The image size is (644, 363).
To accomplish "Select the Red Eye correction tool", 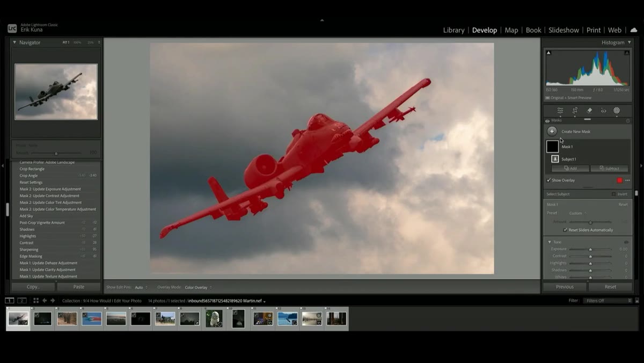I will [603, 111].
